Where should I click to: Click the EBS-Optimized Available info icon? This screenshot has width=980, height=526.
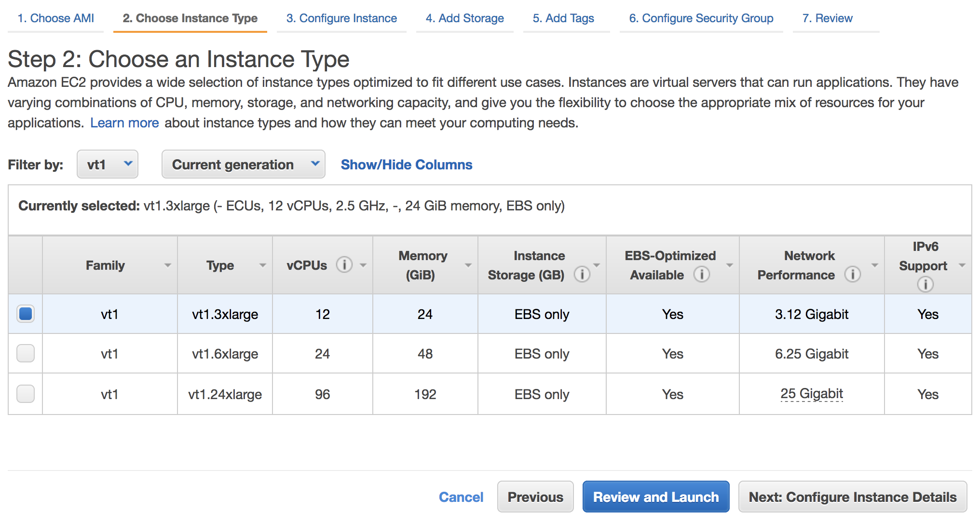701,275
